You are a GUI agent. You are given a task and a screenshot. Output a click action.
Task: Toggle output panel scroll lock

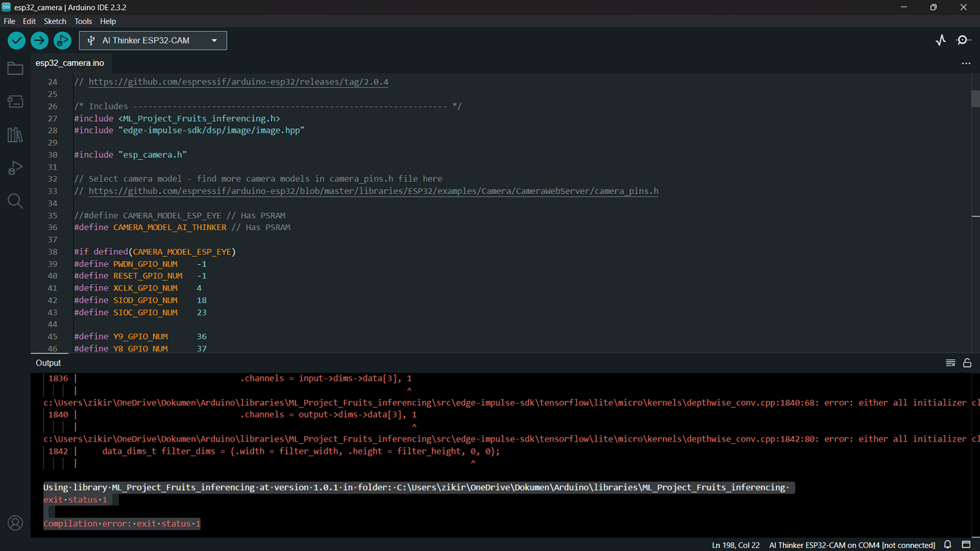pyautogui.click(x=967, y=363)
